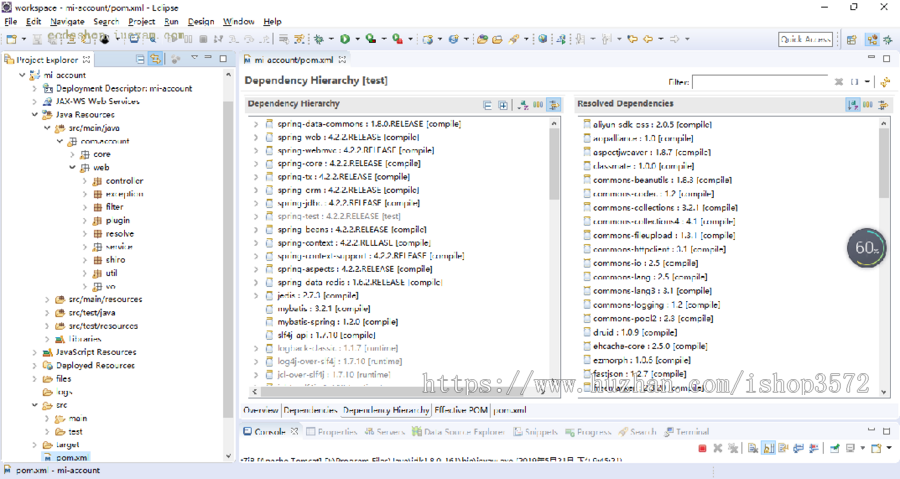Click the Dependency Hierarchy vertical scrollbar

click(x=555, y=160)
